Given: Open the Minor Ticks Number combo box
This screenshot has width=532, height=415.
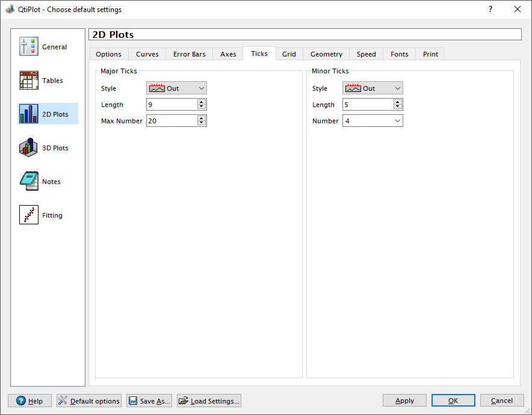Looking at the screenshot, I should coord(373,121).
